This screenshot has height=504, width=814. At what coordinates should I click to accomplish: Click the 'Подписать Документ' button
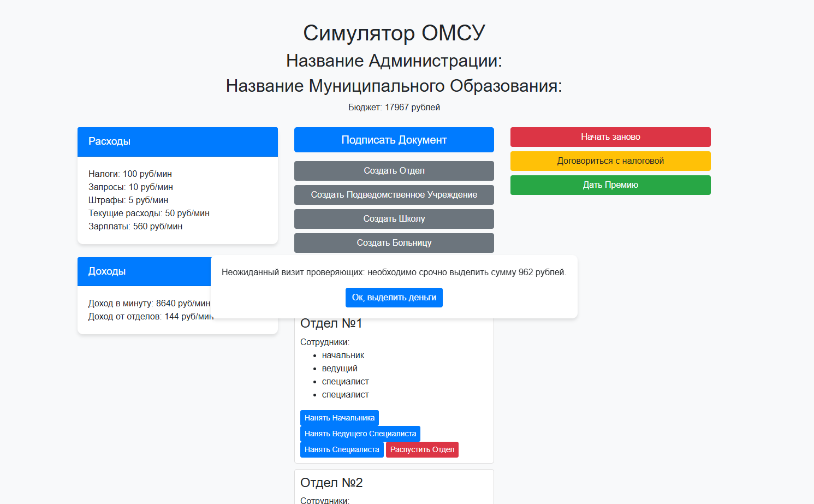tap(394, 140)
